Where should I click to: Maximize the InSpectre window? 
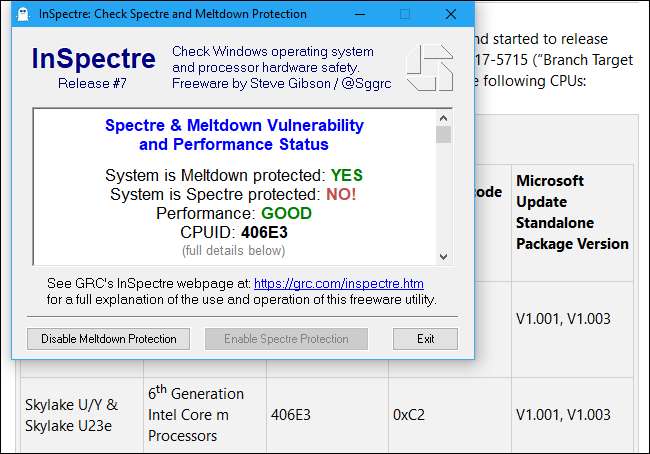pyautogui.click(x=404, y=15)
